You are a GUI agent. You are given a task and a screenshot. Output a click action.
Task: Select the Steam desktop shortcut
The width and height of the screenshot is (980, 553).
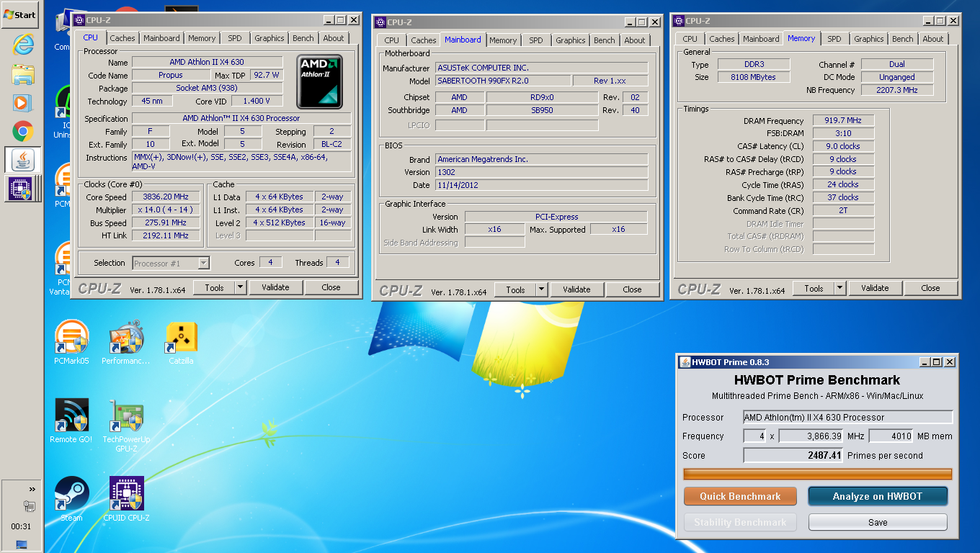click(71, 498)
